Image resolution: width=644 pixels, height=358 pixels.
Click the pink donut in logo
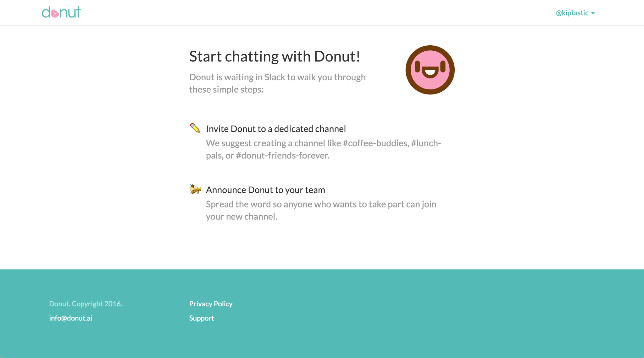click(55, 14)
